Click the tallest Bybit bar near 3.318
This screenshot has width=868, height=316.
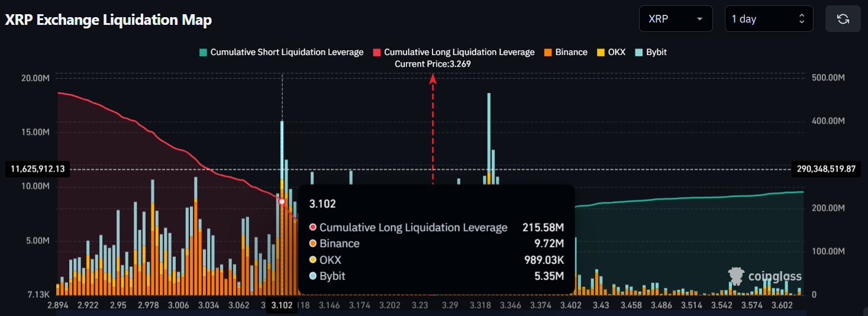pyautogui.click(x=489, y=133)
